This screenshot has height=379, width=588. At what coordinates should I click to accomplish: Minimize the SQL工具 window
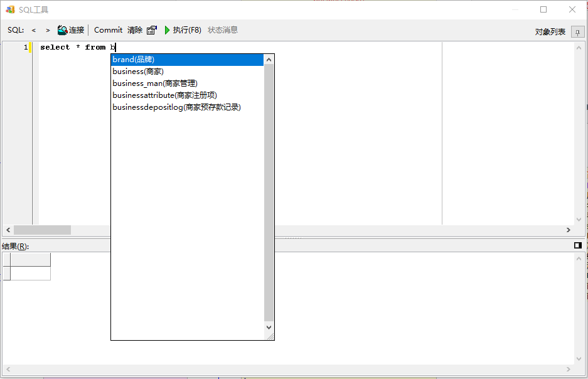click(x=515, y=10)
